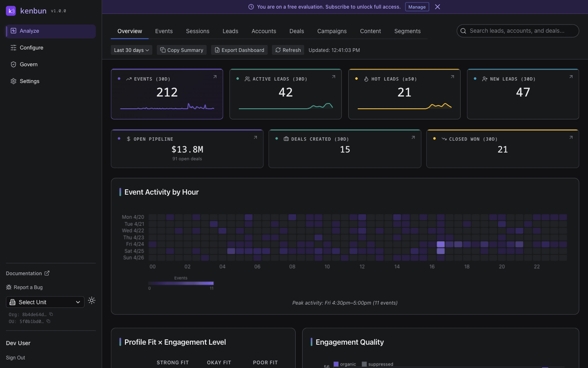
Task: Open the Last 30 days range dropdown
Action: pyautogui.click(x=131, y=50)
